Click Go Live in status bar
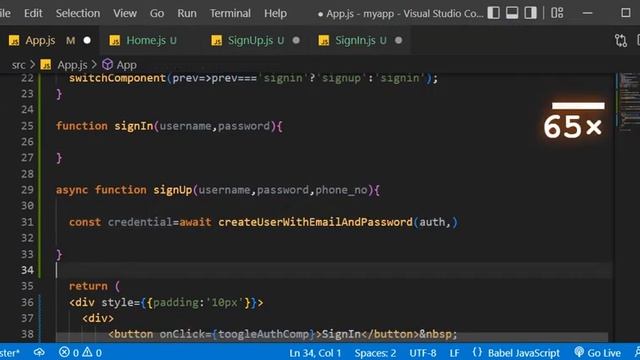640x360 pixels. coord(604,353)
